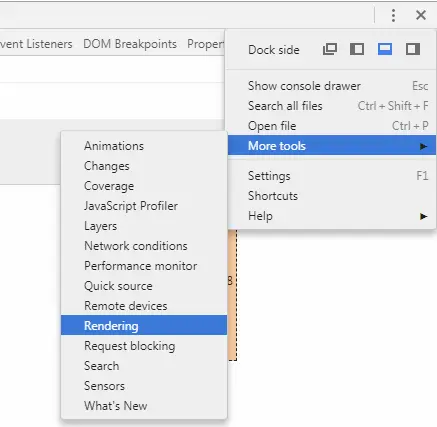
Task: Expand the More tools submenu arrow
Action: pos(423,146)
